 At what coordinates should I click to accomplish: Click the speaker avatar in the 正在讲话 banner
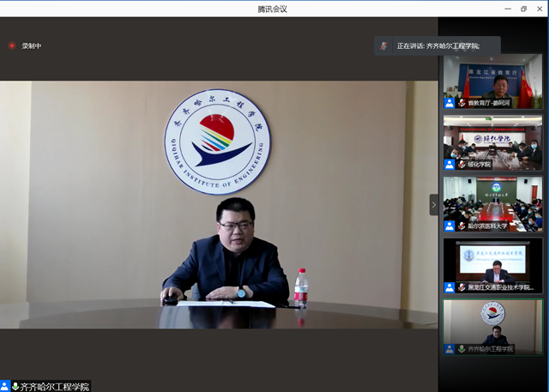384,45
